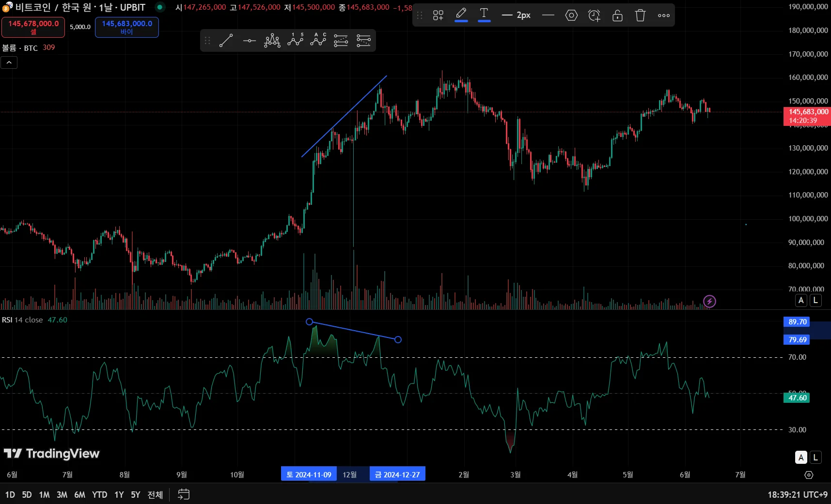Add alert on the selected drawing
Image resolution: width=831 pixels, height=504 pixels.
(594, 15)
